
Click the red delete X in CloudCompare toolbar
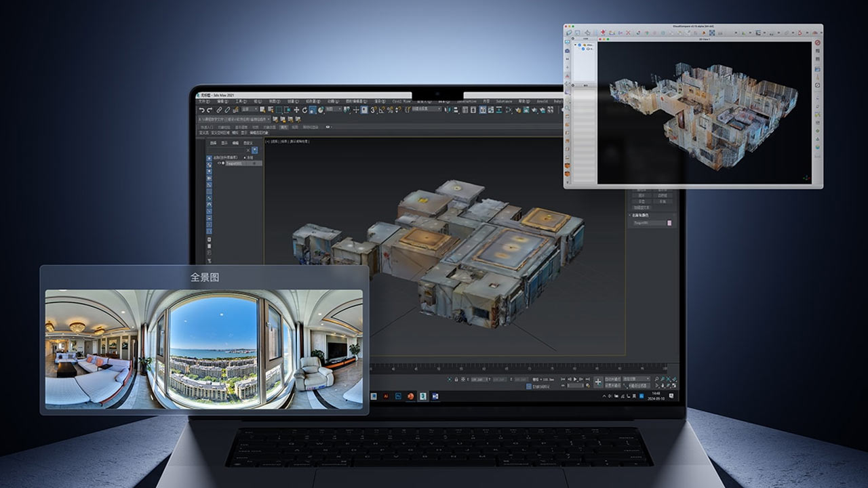pyautogui.click(x=628, y=33)
